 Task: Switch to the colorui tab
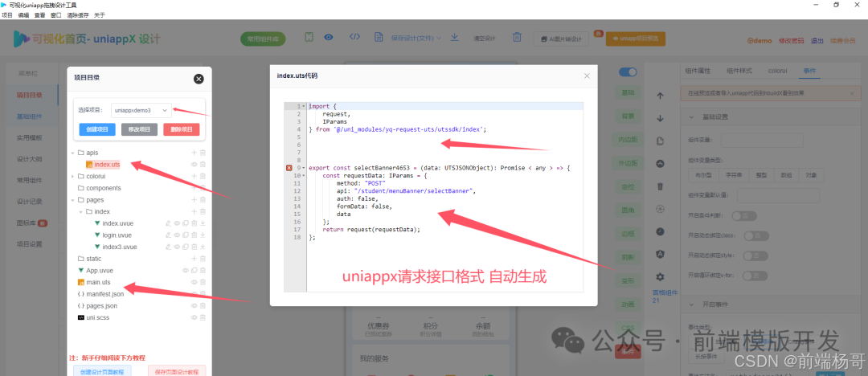point(778,71)
